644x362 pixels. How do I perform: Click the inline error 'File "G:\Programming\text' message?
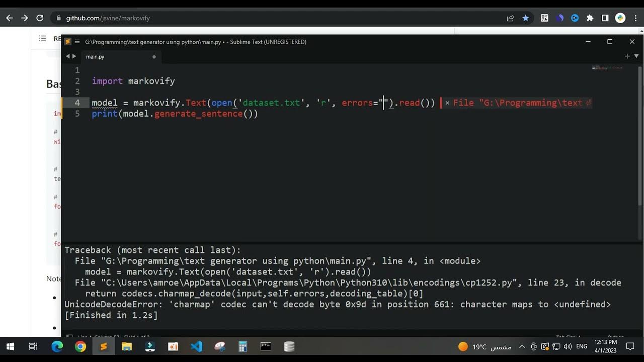pos(518,103)
